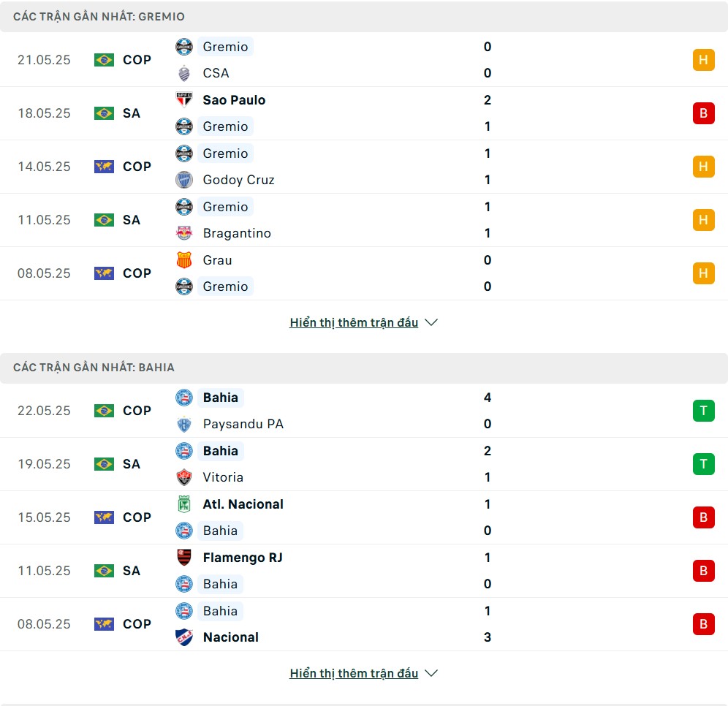This screenshot has height=706, width=728.
Task: Click the red B badge for Sao Paulo match
Action: [703, 113]
